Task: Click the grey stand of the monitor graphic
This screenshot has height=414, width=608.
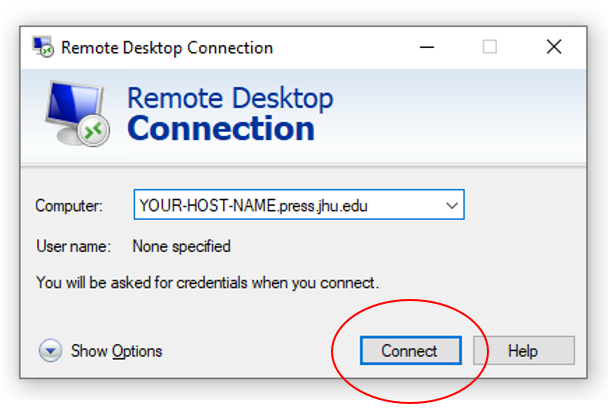Action: (68, 136)
